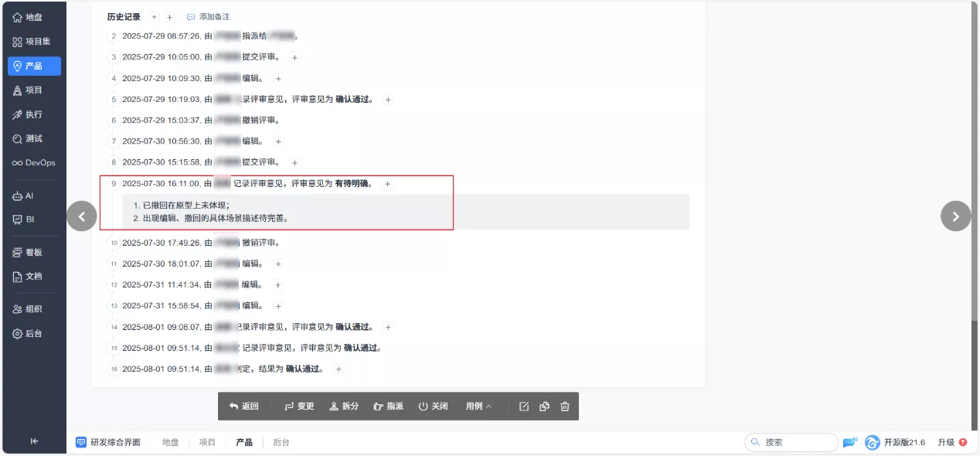Expand entry 3 details with its plus sign
980x456 pixels.
(296, 57)
